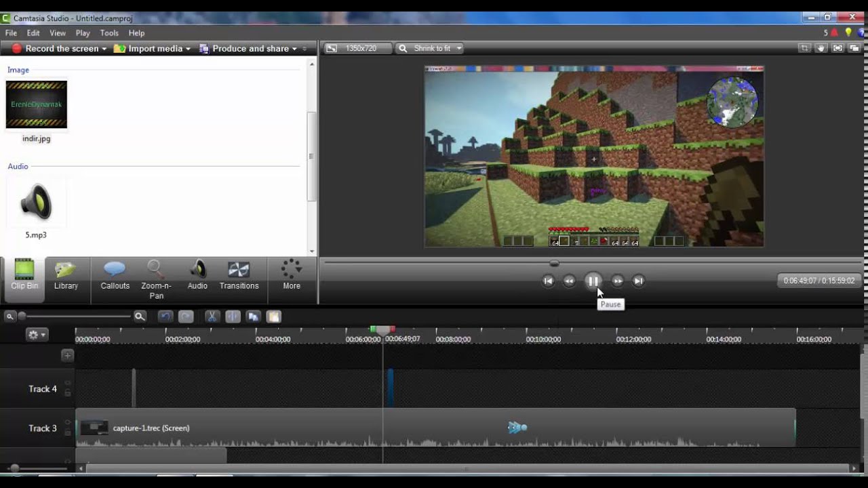Click the timeline Undo icon
The height and width of the screenshot is (488, 868).
165,317
